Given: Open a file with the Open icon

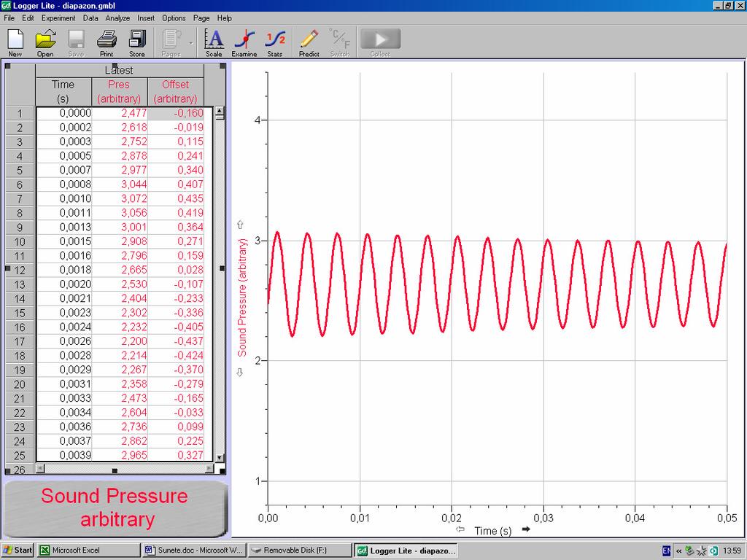Looking at the screenshot, I should click(x=45, y=42).
